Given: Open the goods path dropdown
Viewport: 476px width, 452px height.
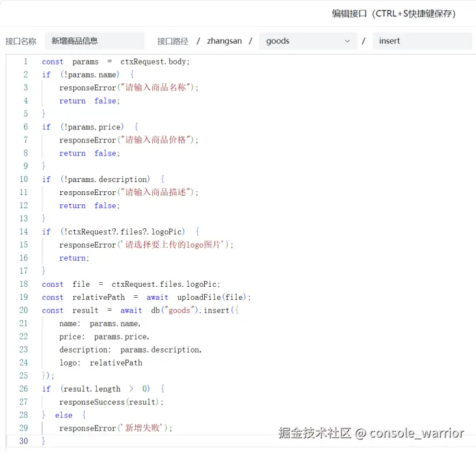Looking at the screenshot, I should 308,41.
